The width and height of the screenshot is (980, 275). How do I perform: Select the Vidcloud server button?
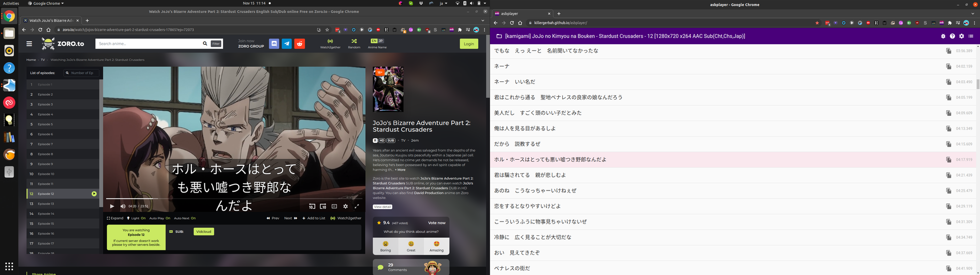tap(204, 231)
